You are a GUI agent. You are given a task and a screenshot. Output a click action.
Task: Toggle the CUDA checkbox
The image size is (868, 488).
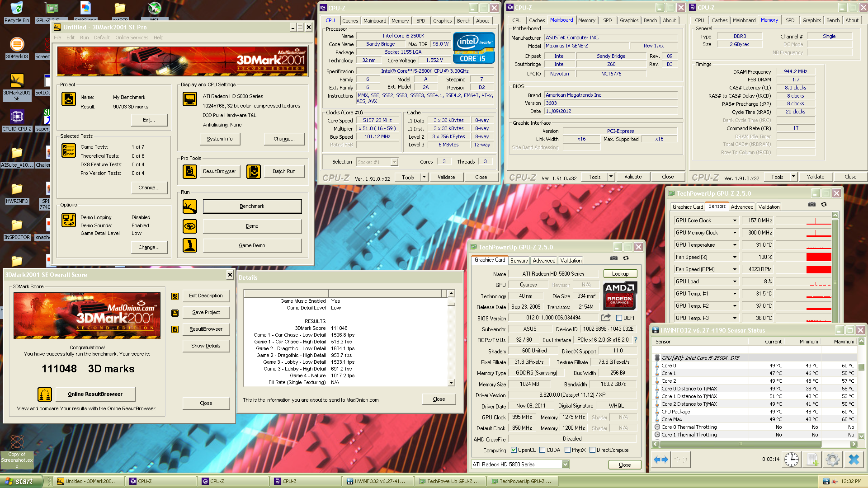pos(542,450)
